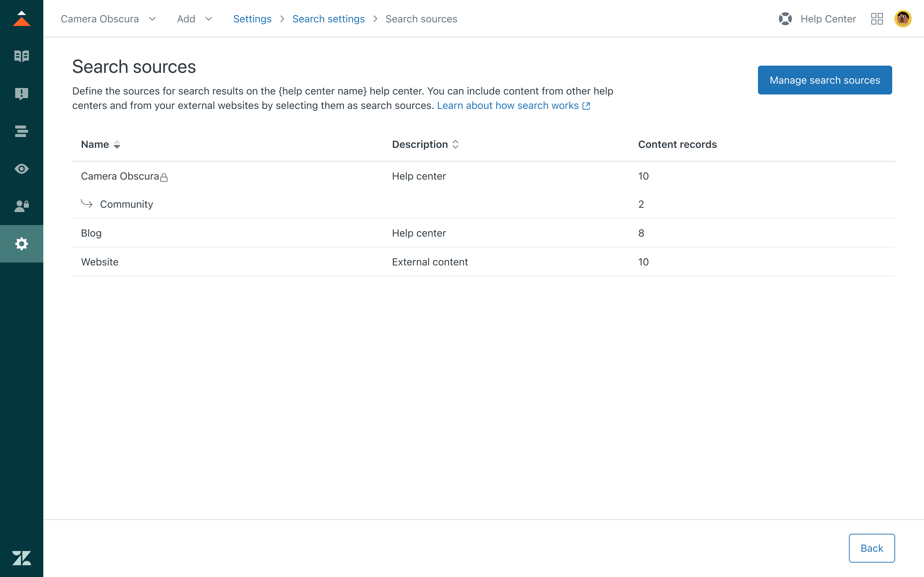This screenshot has width=924, height=577.
Task: Click the apps grid icon at top right
Action: 877,18
